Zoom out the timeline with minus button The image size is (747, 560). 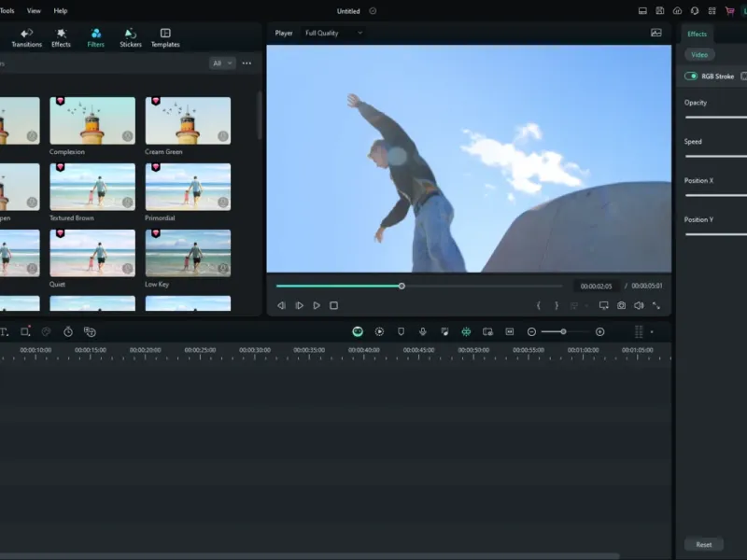[531, 332]
